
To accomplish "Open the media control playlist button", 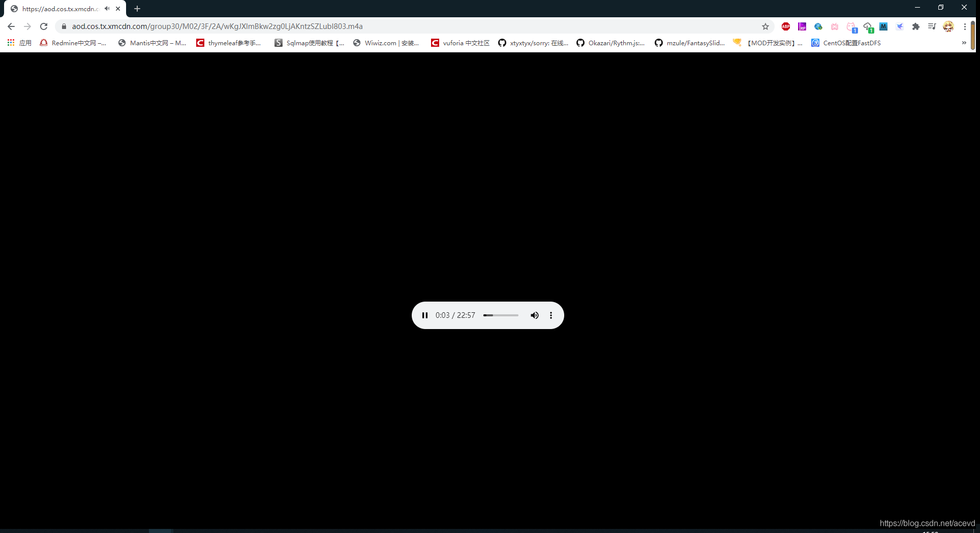I will [932, 26].
